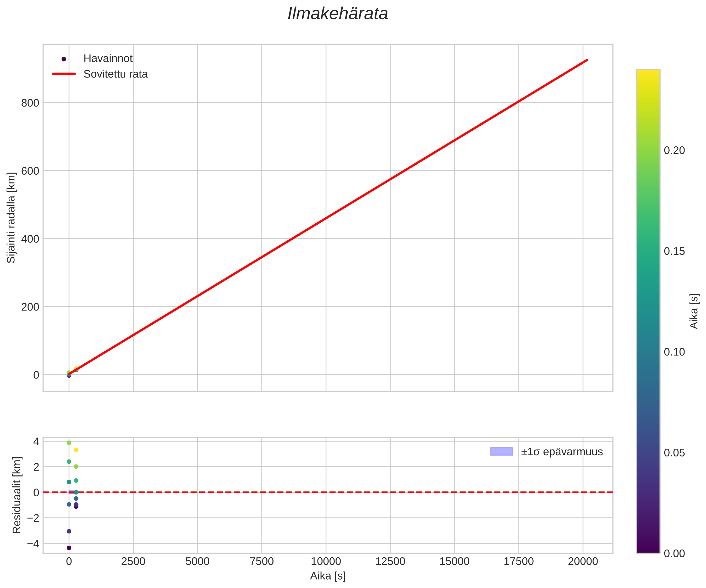The image size is (706, 588).
Task: Click the ±1σ epävarmuus legend text
Action: tap(562, 452)
